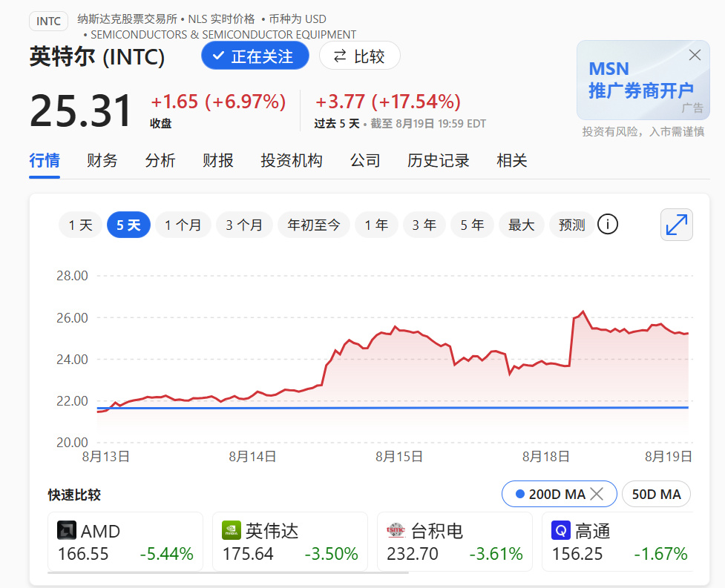Viewport: 725px width, 588px height.
Task: Select the 年初至今 range
Action: tap(313, 225)
